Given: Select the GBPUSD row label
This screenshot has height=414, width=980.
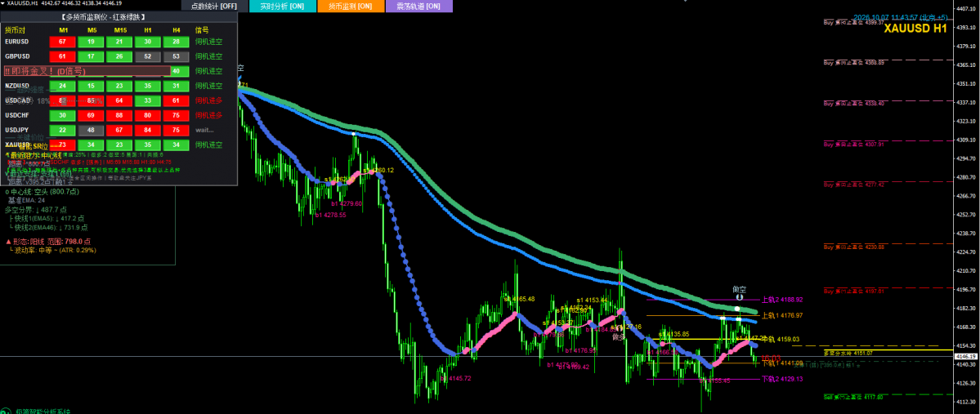Looking at the screenshot, I should 17,56.
